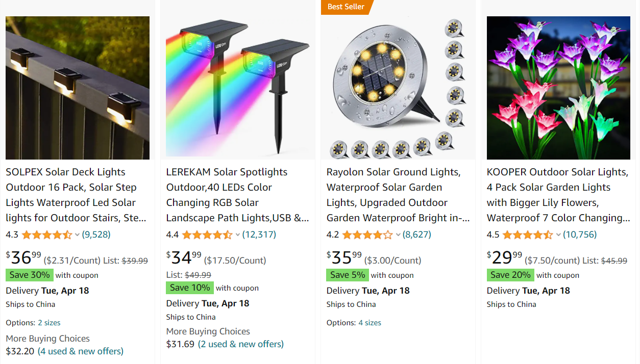
Task: Click LEREKAM 4.4 star rating icons
Action: pyautogui.click(x=207, y=235)
